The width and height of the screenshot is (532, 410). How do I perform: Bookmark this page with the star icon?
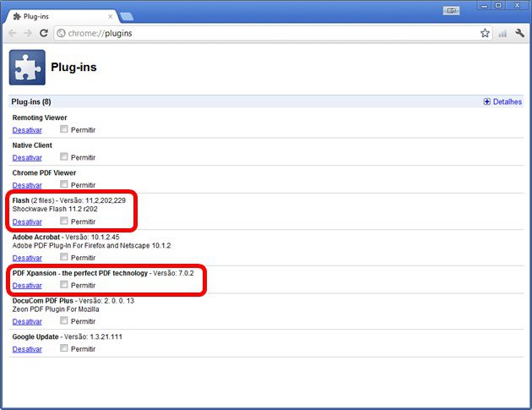coord(485,34)
